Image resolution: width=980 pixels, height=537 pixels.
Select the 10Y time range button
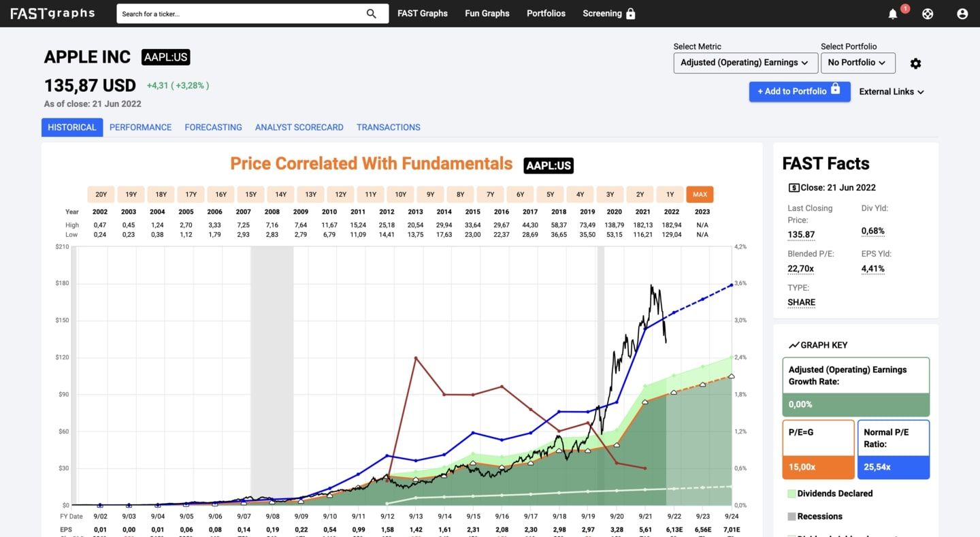click(401, 195)
